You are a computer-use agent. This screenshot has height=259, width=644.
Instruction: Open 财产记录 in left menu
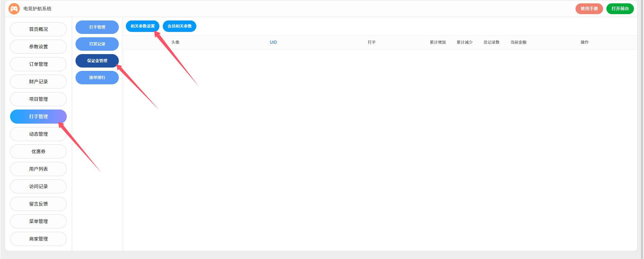[x=38, y=82]
